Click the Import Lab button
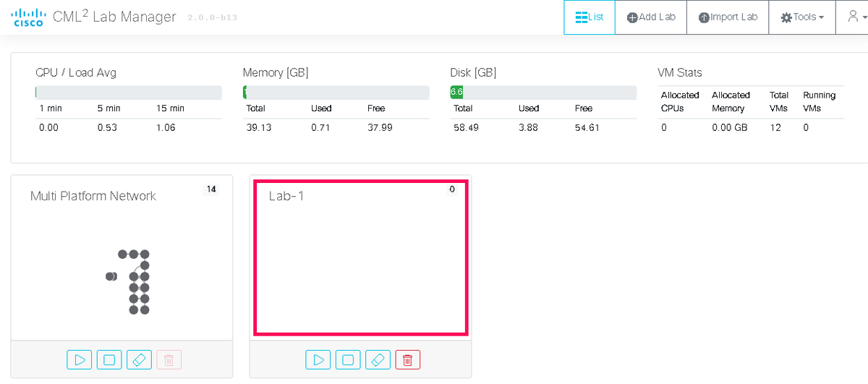 pos(728,17)
